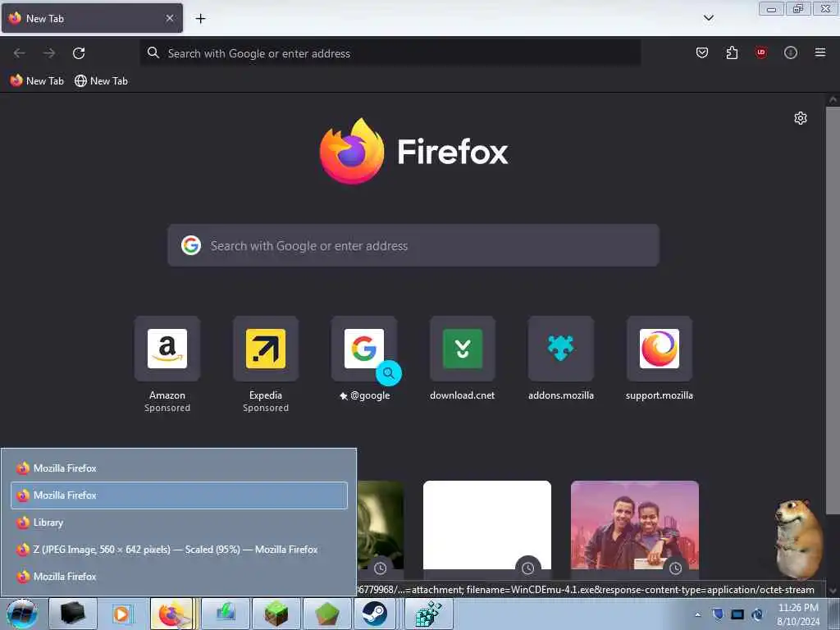Click the taskbar clock showing 11:26 PM
840x630 pixels.
pyautogui.click(x=798, y=614)
